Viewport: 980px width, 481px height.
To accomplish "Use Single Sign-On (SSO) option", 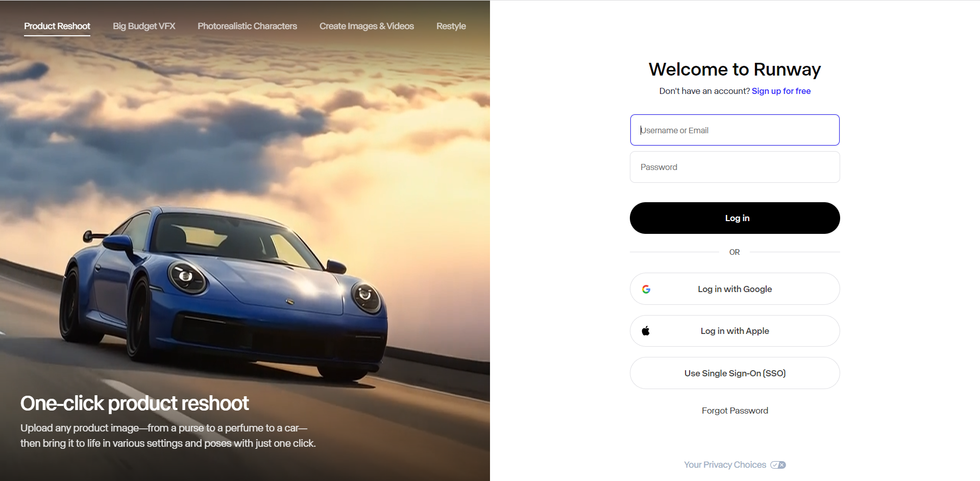I will [x=735, y=373].
